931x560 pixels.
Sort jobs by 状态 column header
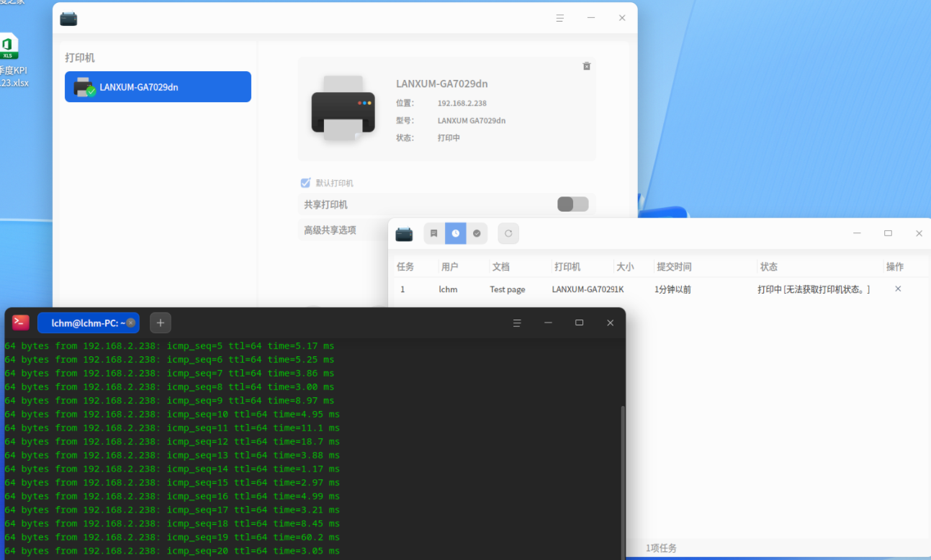pyautogui.click(x=769, y=266)
